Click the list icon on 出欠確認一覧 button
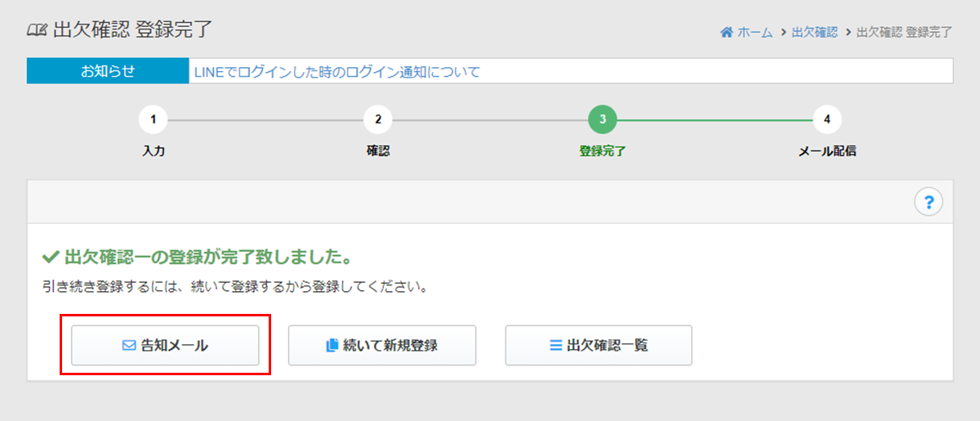Screen dimensions: 980x421 (x=555, y=346)
